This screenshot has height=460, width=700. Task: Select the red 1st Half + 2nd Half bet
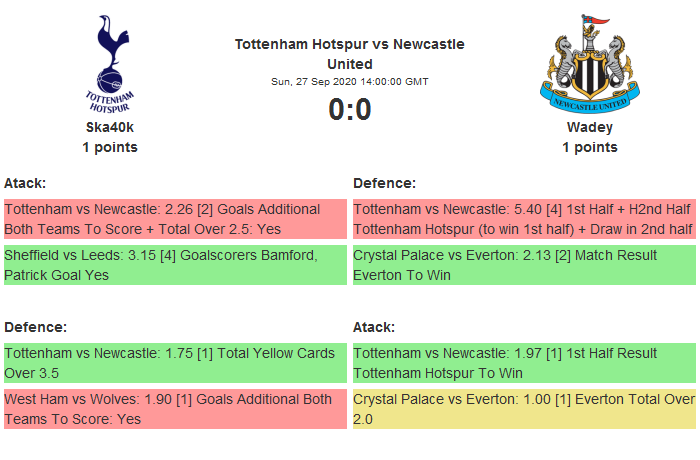click(524, 219)
